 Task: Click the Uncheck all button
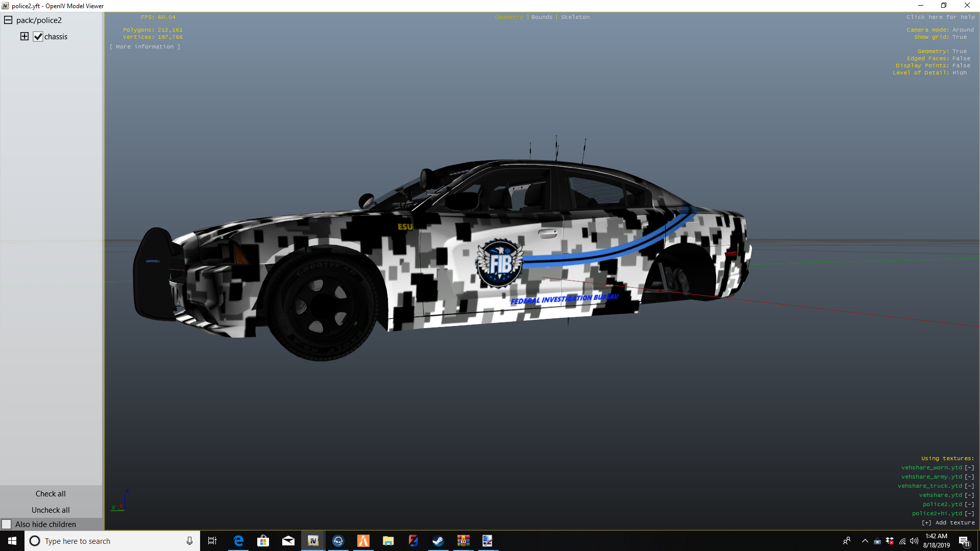pos(51,510)
